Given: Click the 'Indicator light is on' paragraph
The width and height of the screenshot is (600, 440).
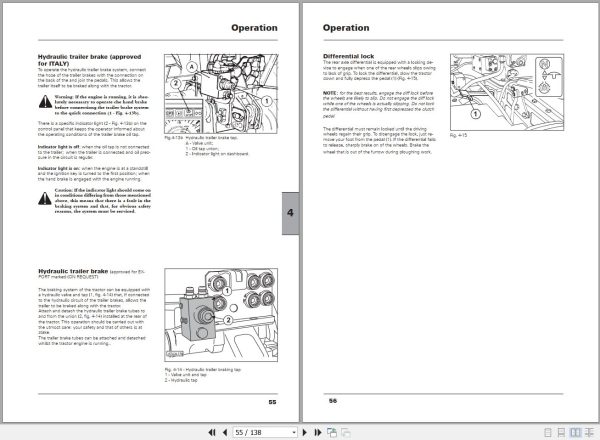Looking at the screenshot, I should 94,173.
